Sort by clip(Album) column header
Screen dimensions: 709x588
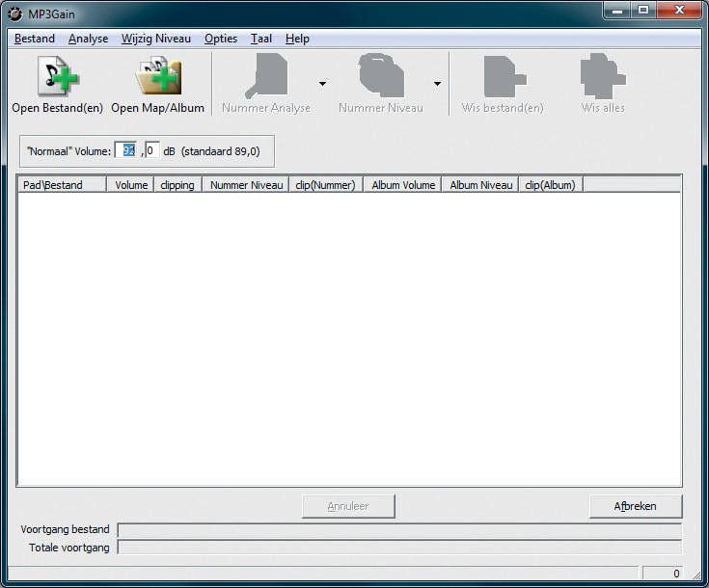[x=551, y=185]
